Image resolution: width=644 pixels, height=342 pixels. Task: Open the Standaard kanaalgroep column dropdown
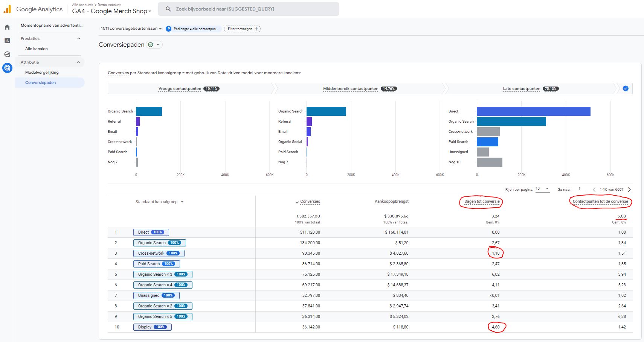click(x=182, y=202)
